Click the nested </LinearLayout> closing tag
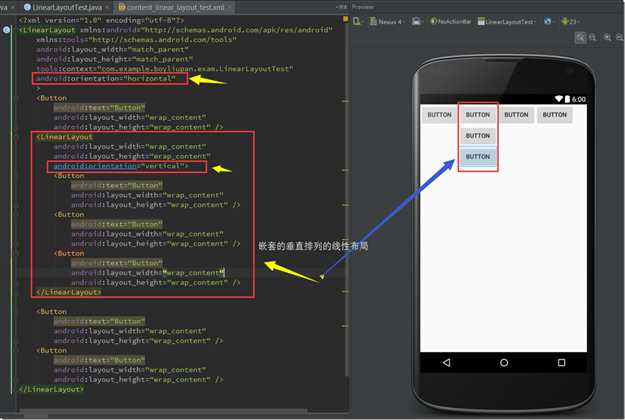The height and width of the screenshot is (420, 625). (x=68, y=292)
